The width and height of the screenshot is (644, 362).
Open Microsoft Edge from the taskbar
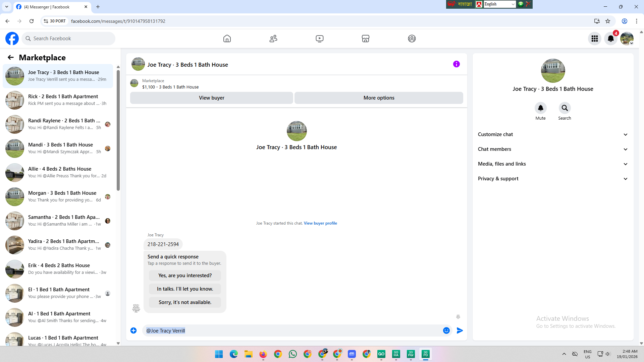pyautogui.click(x=234, y=354)
